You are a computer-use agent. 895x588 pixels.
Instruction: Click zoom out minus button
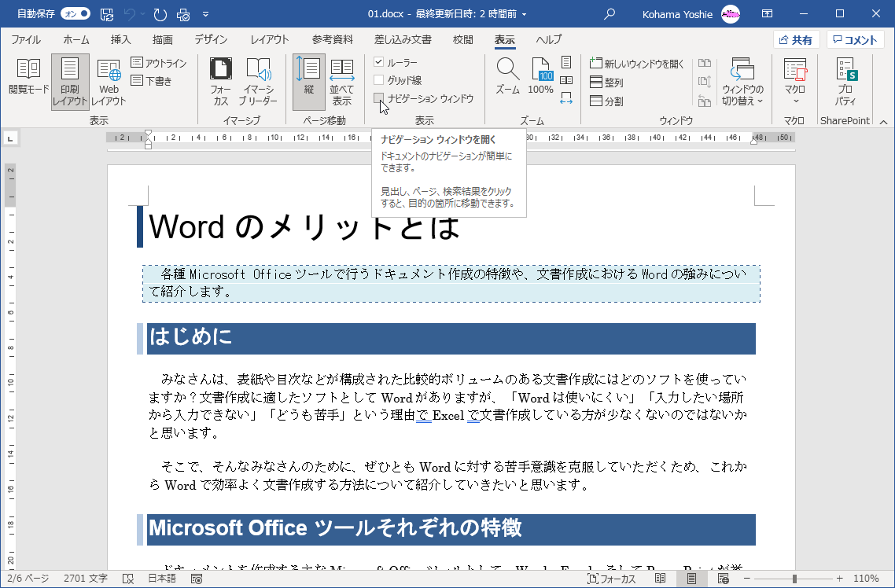(x=746, y=579)
